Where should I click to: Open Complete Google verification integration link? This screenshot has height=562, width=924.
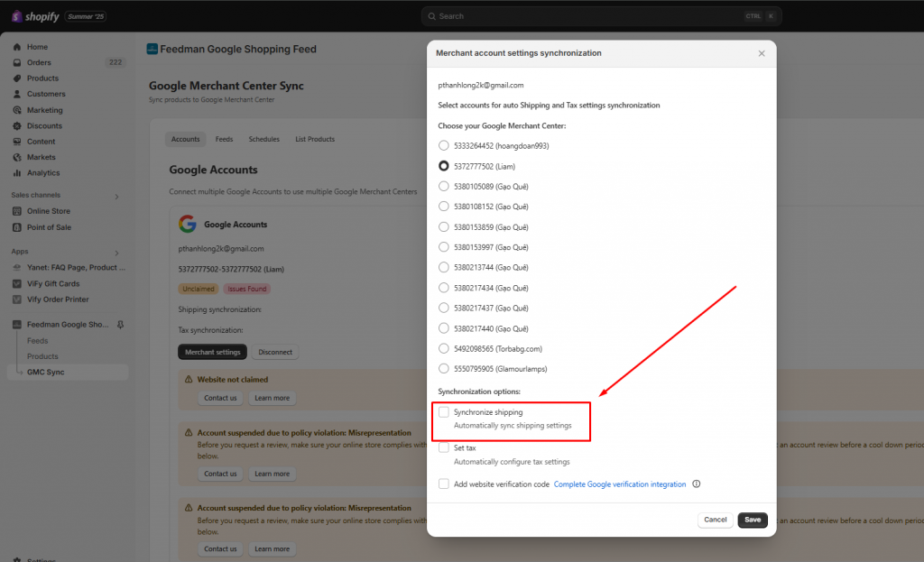point(620,484)
